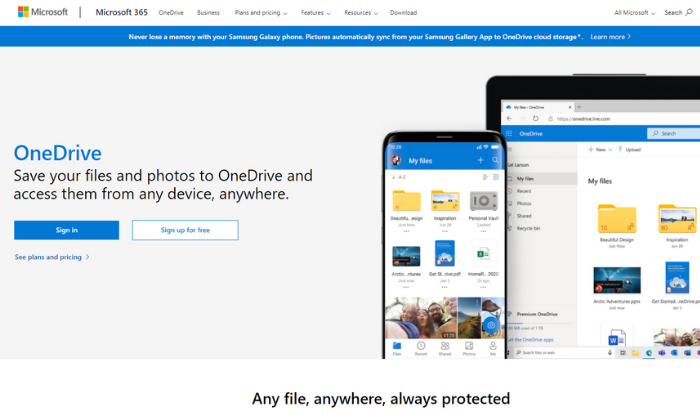
Task: Open See plans and pricing link
Action: point(52,257)
